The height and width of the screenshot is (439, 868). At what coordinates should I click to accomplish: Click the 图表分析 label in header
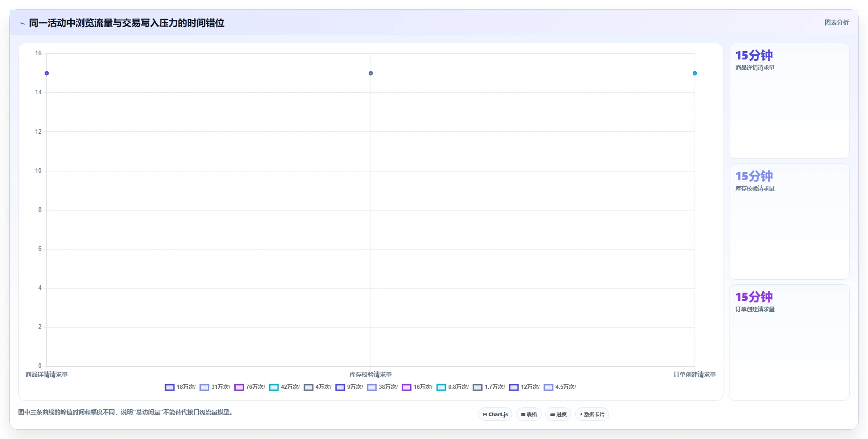click(x=836, y=23)
